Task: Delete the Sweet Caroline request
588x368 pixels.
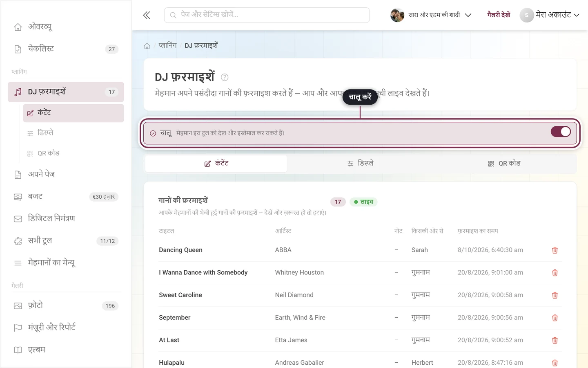Action: (x=555, y=295)
